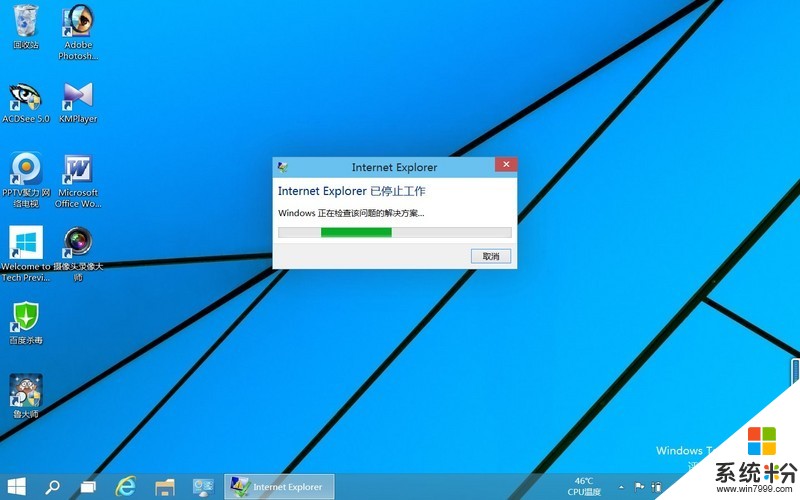Viewport: 800px width, 500px height.
Task: Click the taskbar search magnifier
Action: pos(52,487)
